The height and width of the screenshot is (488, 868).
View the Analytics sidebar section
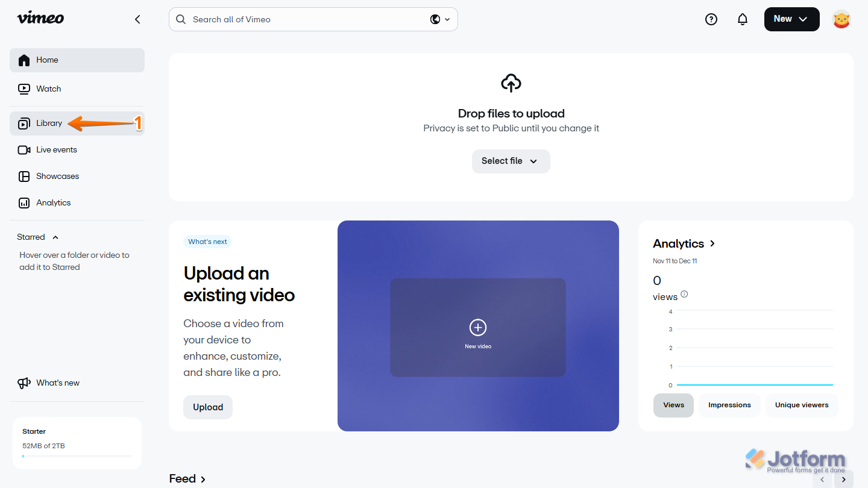point(53,202)
